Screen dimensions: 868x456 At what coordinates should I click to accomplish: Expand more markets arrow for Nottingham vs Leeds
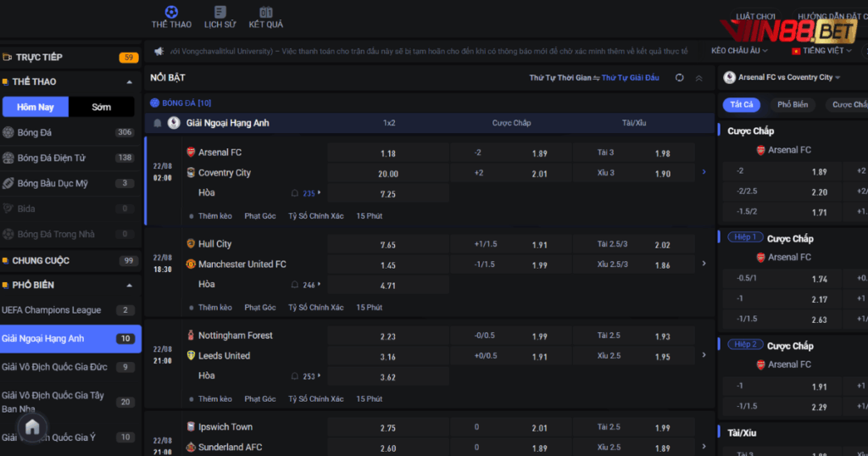704,355
